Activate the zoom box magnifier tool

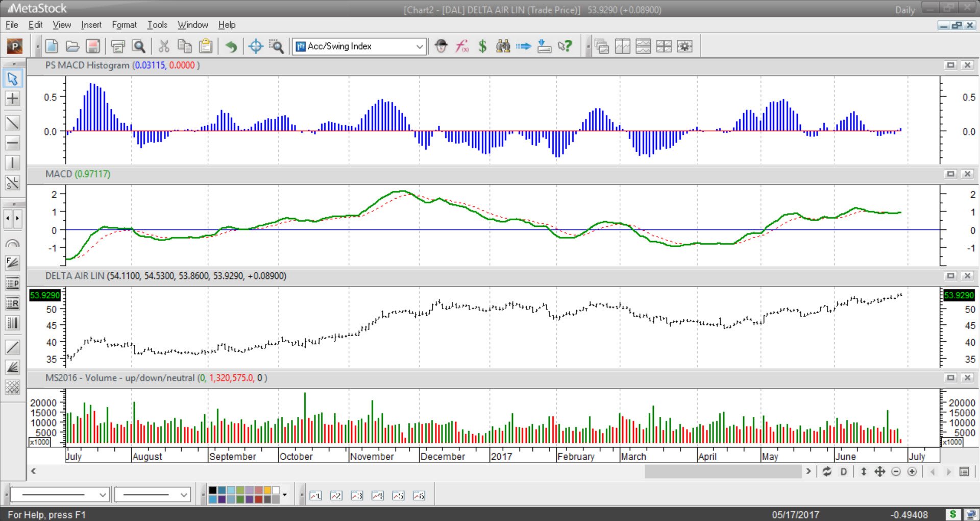point(276,46)
